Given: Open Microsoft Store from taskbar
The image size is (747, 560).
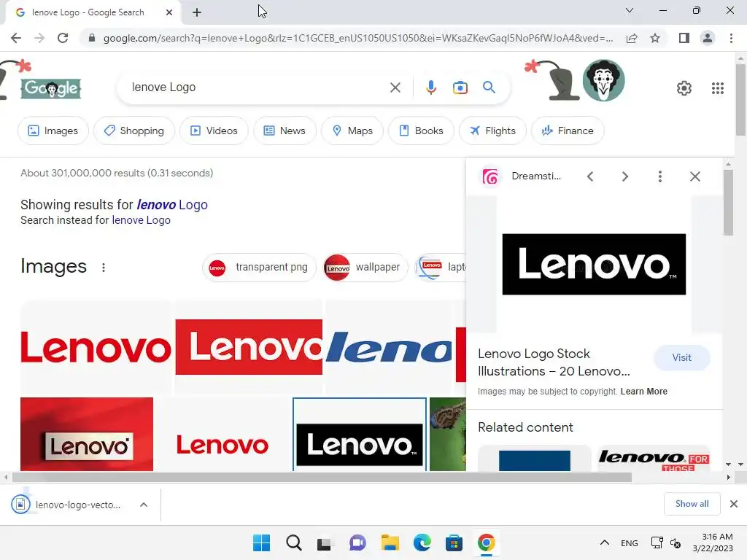Looking at the screenshot, I should [x=454, y=542].
